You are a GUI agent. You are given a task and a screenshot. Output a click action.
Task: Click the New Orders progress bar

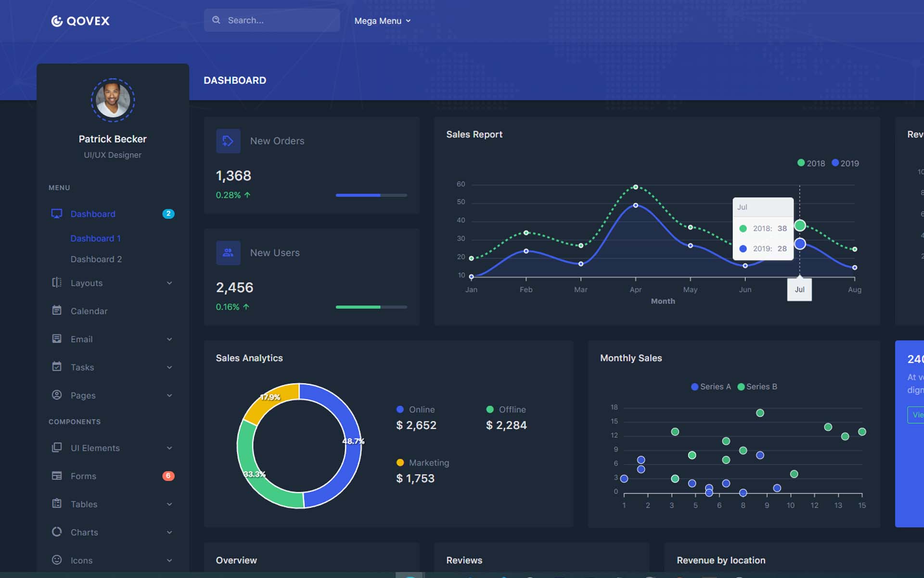371,195
